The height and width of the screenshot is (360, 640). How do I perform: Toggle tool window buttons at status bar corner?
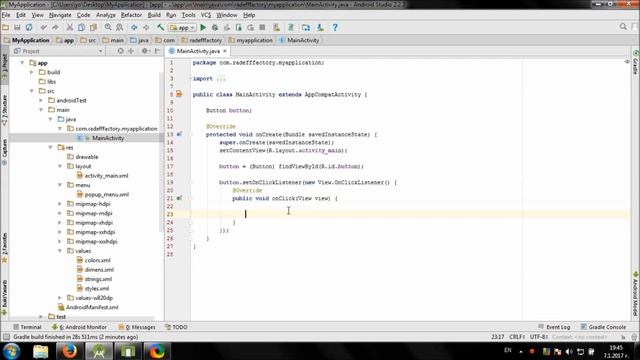pos(6,337)
